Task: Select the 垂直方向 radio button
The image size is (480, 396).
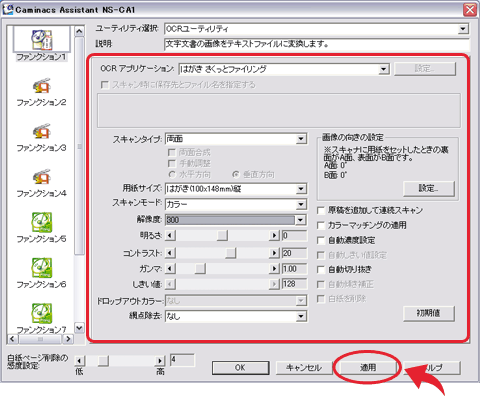Action: (x=236, y=174)
